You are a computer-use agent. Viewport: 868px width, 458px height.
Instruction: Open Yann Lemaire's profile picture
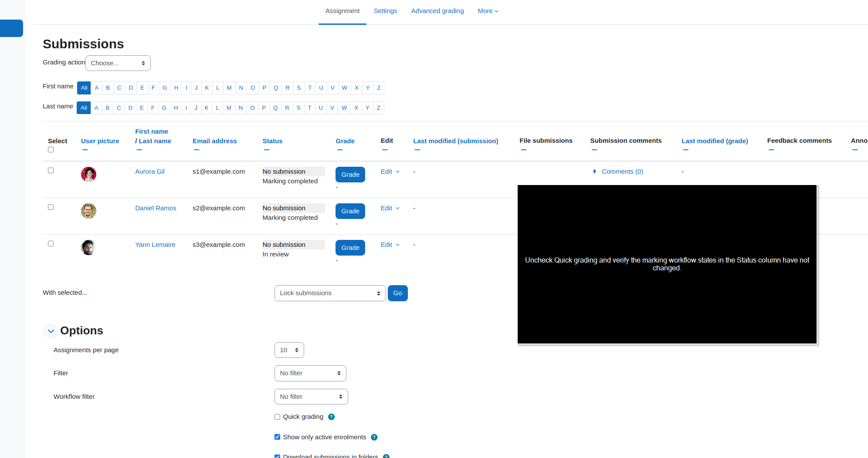(x=88, y=247)
